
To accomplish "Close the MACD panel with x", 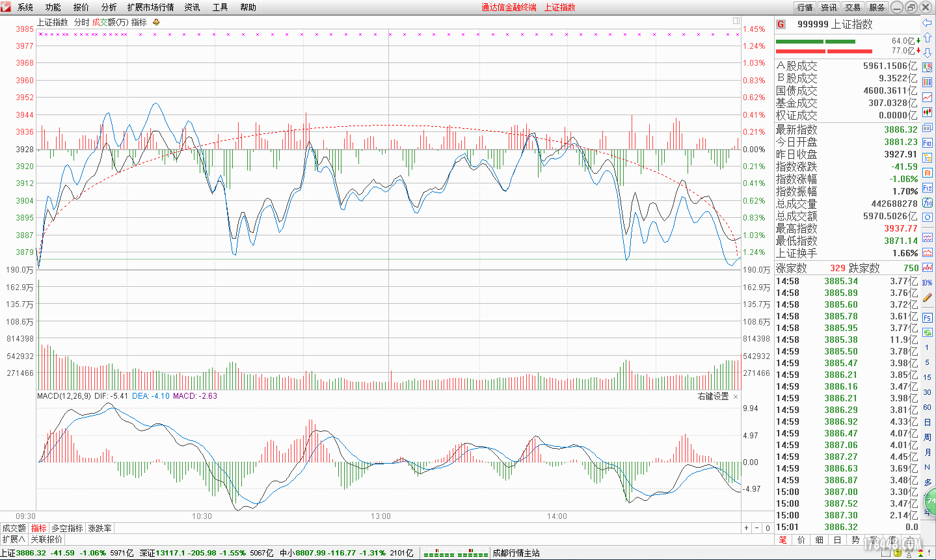I will click(x=736, y=396).
